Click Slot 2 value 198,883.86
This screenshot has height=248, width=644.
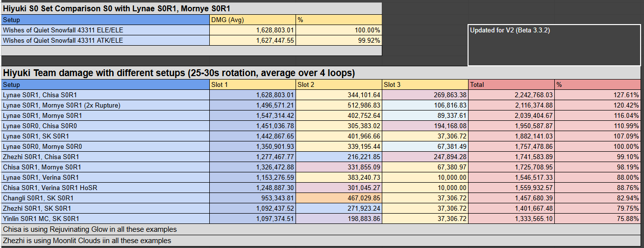click(339, 219)
